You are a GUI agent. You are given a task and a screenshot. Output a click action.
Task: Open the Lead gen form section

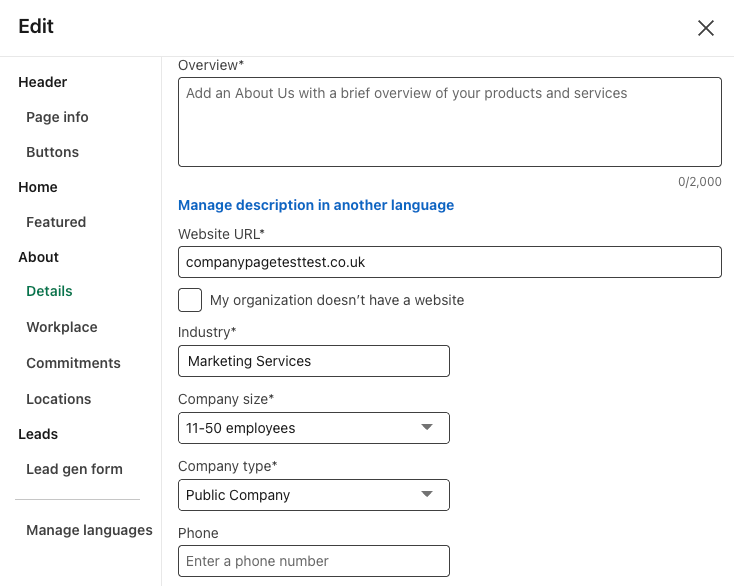(74, 469)
